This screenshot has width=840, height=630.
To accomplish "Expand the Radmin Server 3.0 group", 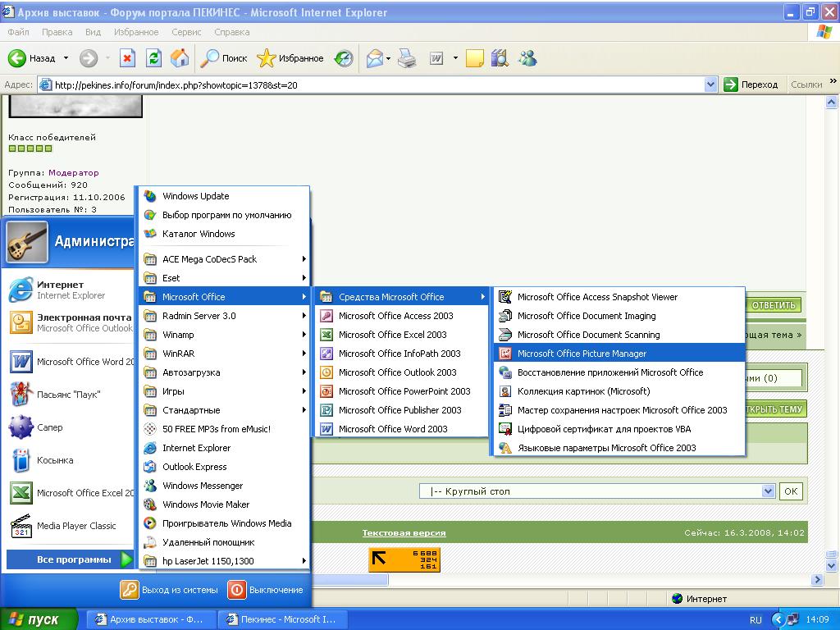I will (224, 316).
